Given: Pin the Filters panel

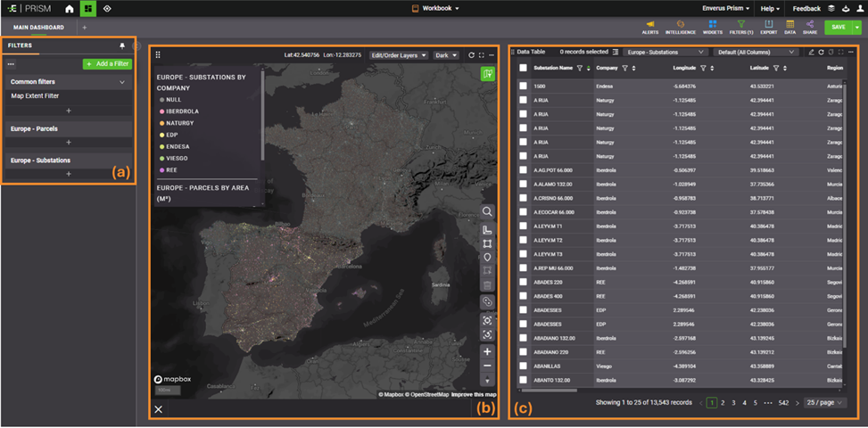Looking at the screenshot, I should click(122, 45).
